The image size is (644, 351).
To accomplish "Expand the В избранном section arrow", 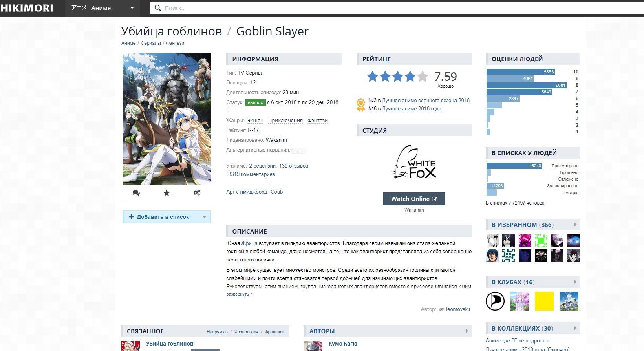I will point(575,225).
